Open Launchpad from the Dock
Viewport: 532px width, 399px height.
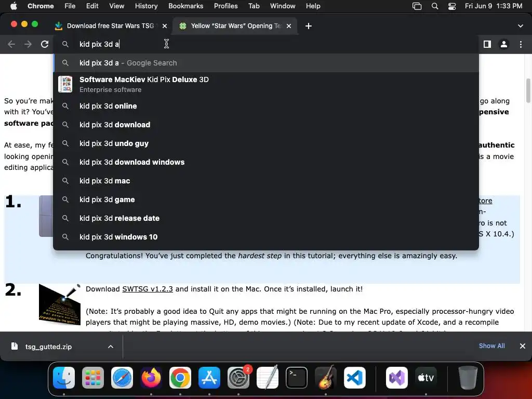coord(93,378)
